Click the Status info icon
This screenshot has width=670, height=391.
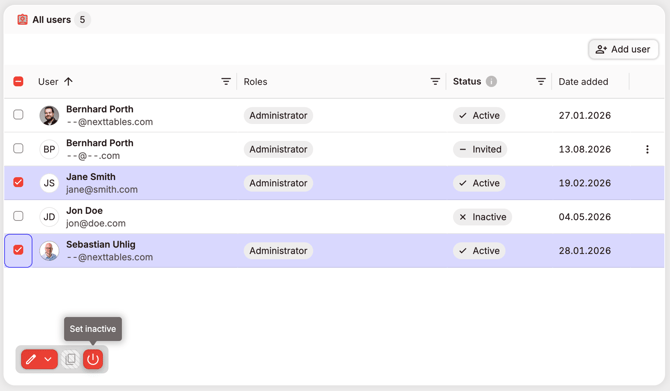[491, 81]
